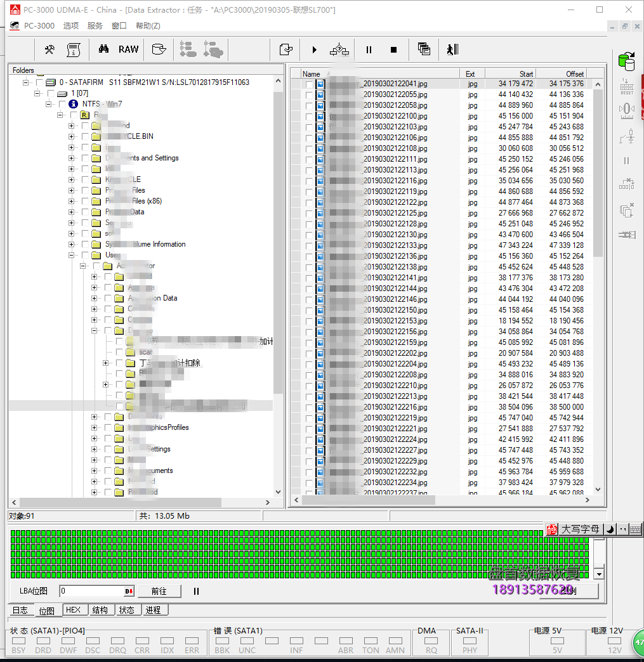Open the binoculars search tool

click(103, 49)
